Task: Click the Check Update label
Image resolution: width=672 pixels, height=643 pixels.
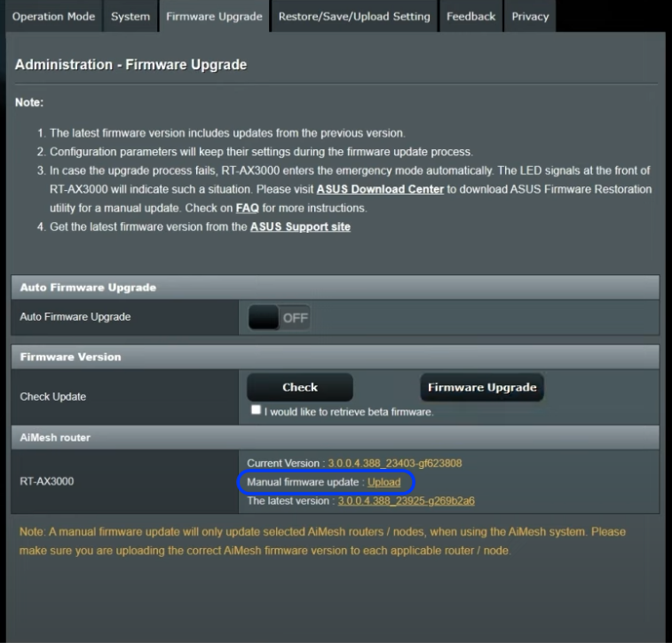Action: coord(53,396)
